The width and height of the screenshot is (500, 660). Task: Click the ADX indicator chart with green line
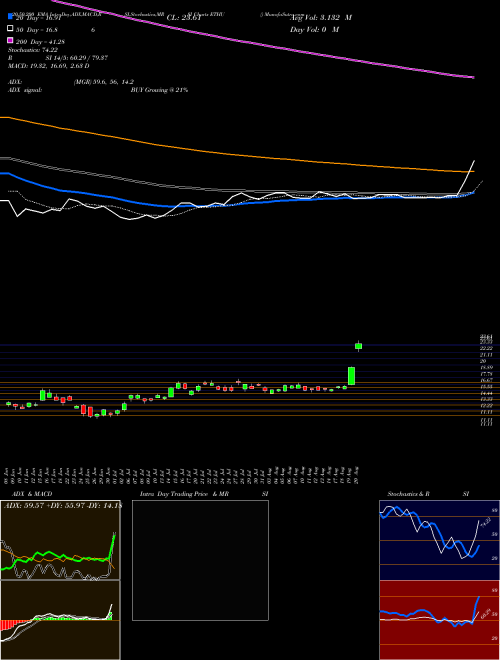coord(60,540)
